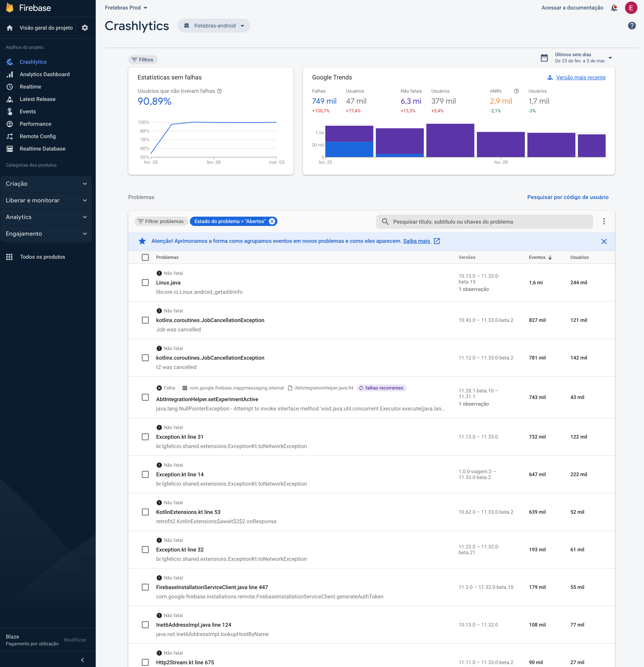Click the Analytics Dashboard bar-chart icon
This screenshot has height=667, width=644.
[9, 74]
